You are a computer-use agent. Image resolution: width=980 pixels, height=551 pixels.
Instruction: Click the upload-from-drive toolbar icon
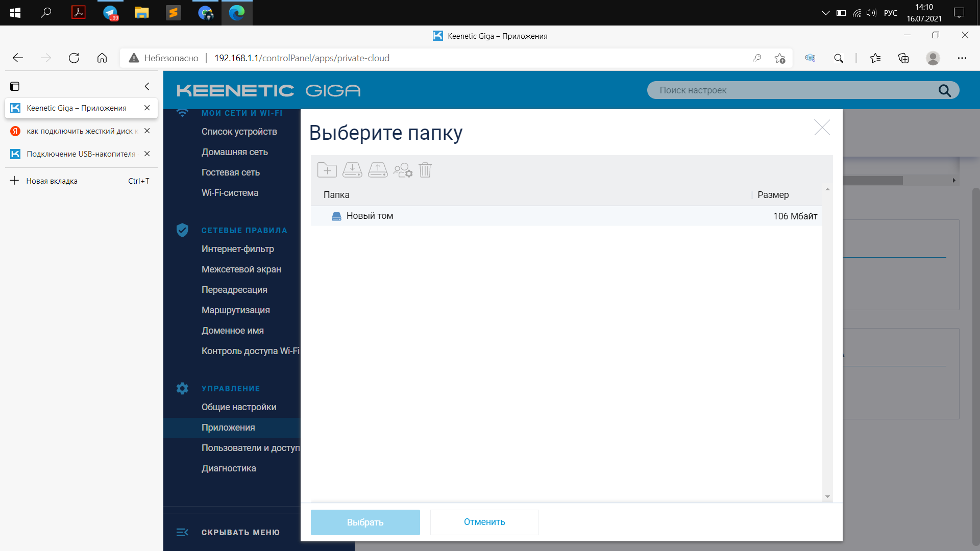coord(378,170)
